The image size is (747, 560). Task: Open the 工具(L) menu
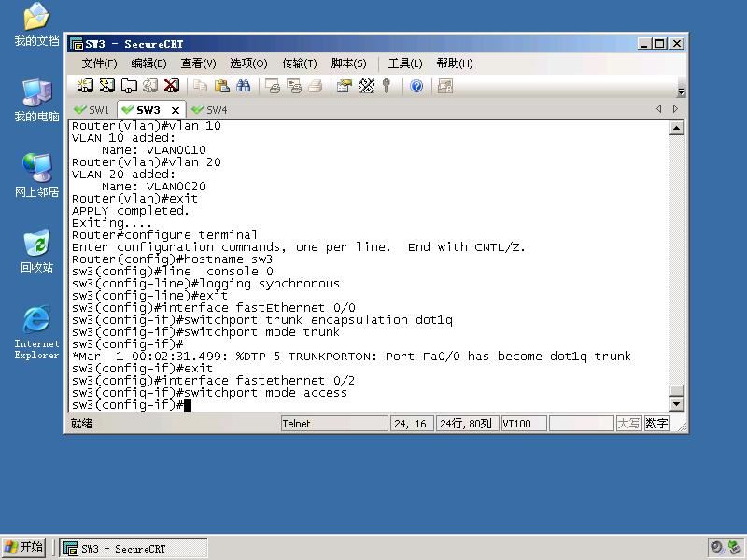point(405,63)
